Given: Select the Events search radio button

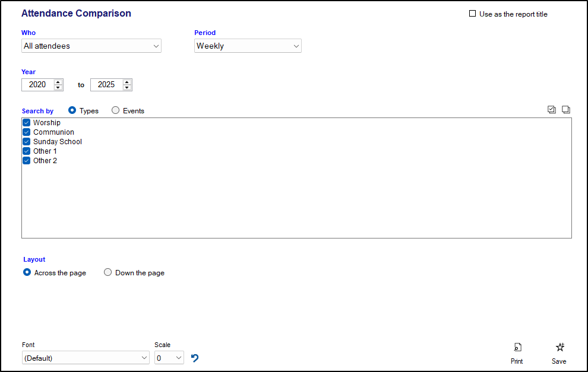Looking at the screenshot, I should tap(116, 110).
